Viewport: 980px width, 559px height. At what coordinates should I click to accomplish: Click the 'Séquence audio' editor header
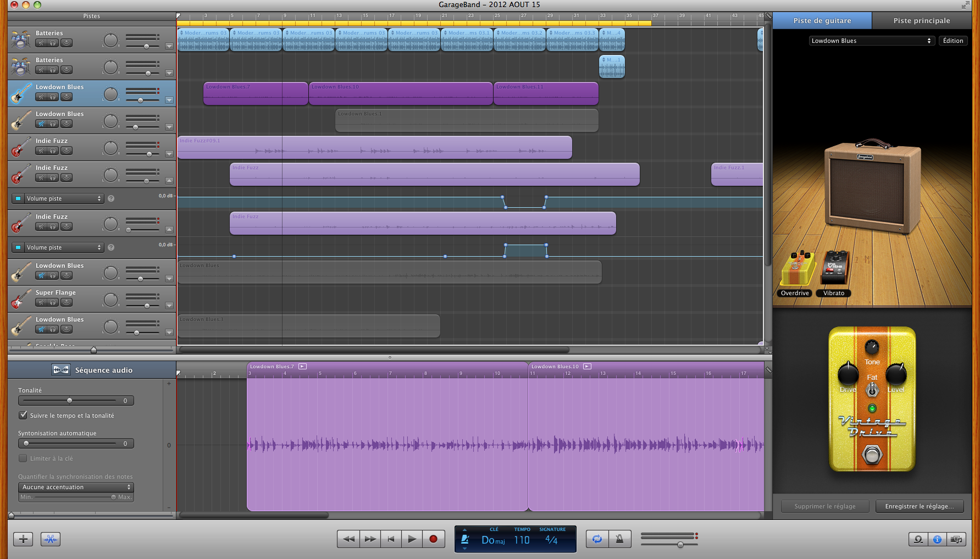click(x=92, y=370)
